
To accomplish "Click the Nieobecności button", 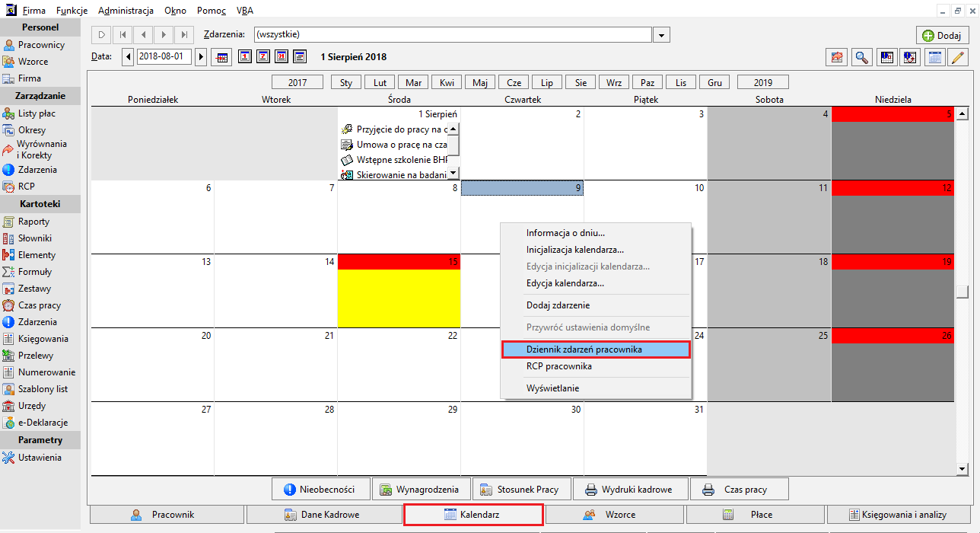I will 321,489.
